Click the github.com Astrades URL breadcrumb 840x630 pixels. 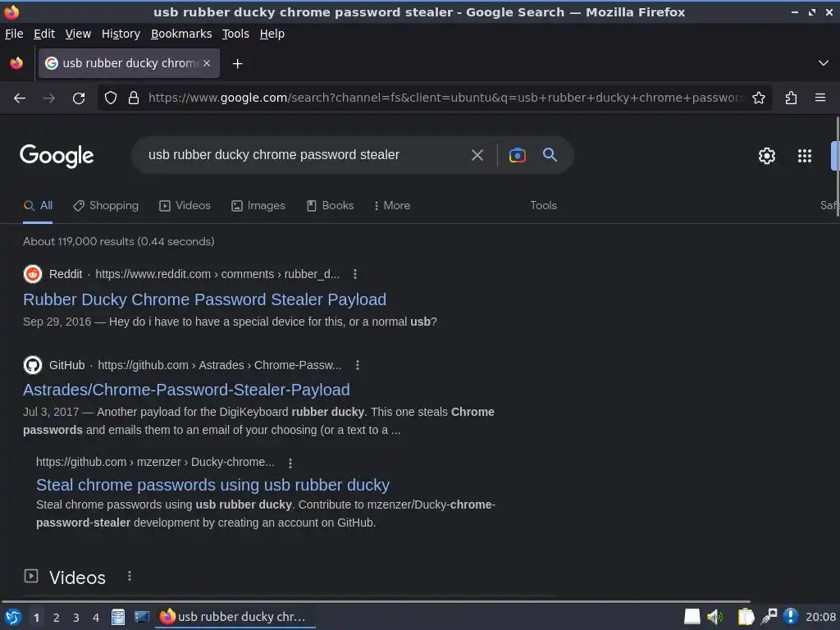[x=220, y=365]
